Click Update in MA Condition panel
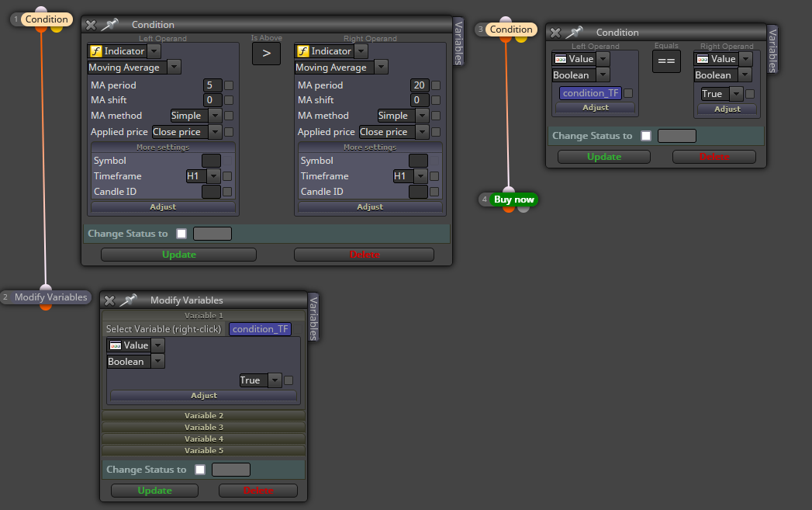Image resolution: width=812 pixels, height=510 pixels. click(x=178, y=255)
